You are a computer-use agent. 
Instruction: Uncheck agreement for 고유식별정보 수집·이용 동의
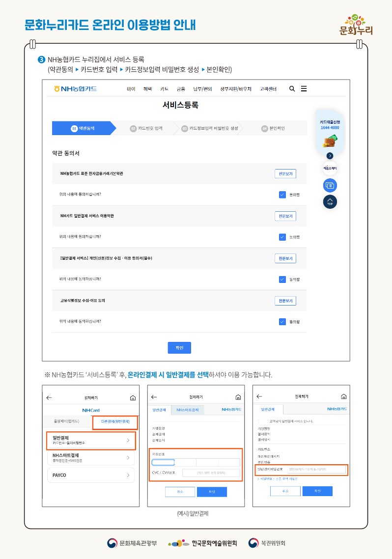pos(282,322)
